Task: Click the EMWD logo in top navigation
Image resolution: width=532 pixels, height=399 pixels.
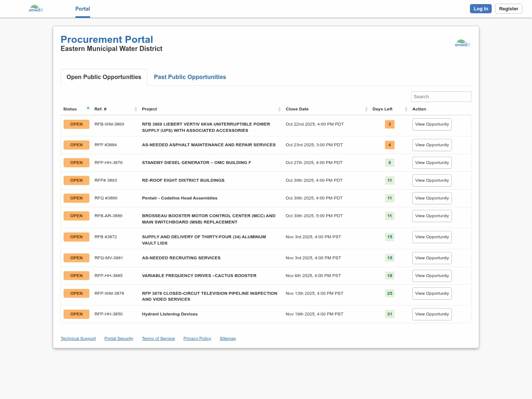Action: click(36, 8)
